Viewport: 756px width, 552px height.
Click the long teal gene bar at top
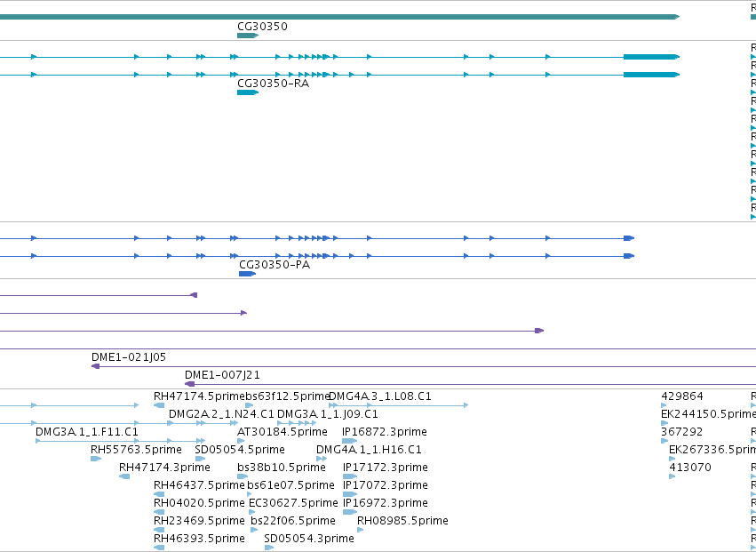pyautogui.click(x=339, y=17)
